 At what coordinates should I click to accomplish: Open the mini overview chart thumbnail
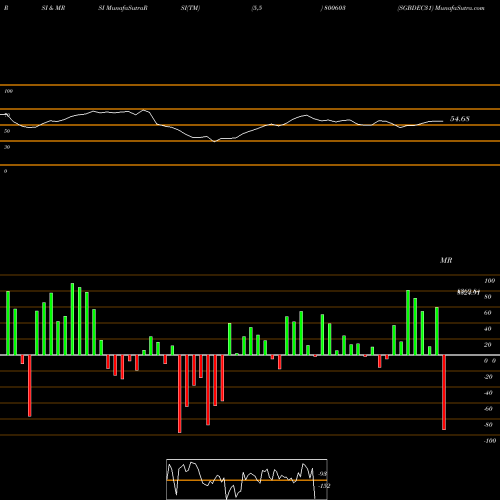click(x=247, y=479)
